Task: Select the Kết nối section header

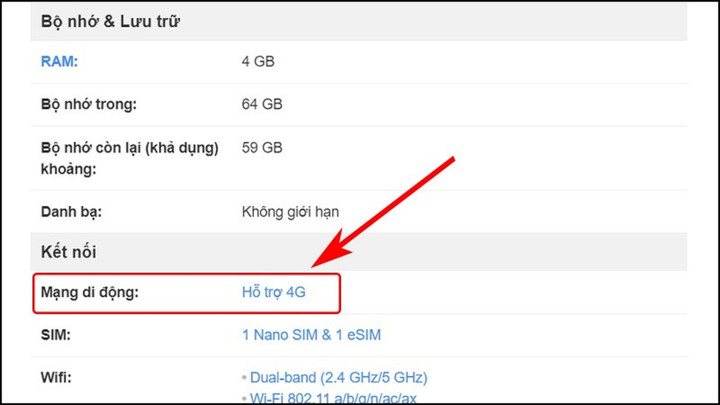Action: [x=68, y=252]
